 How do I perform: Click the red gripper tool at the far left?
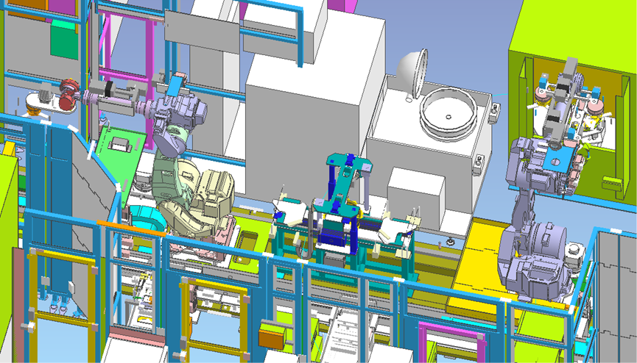pos(69,95)
